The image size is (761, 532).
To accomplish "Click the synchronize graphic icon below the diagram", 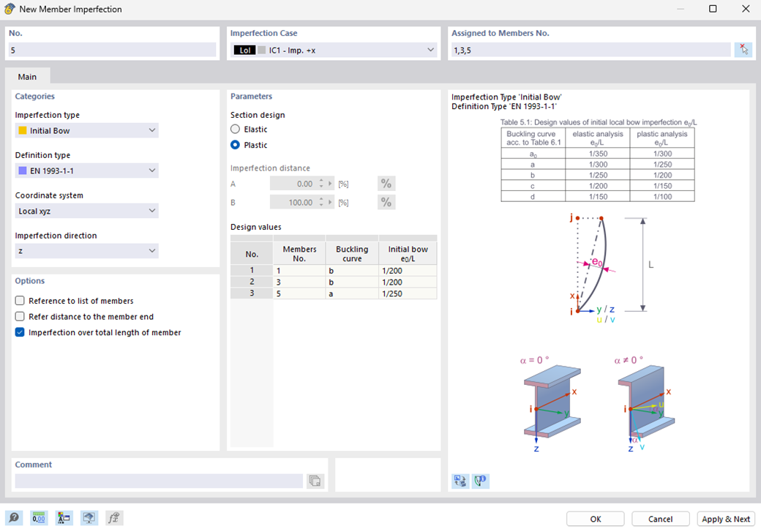I will point(460,481).
